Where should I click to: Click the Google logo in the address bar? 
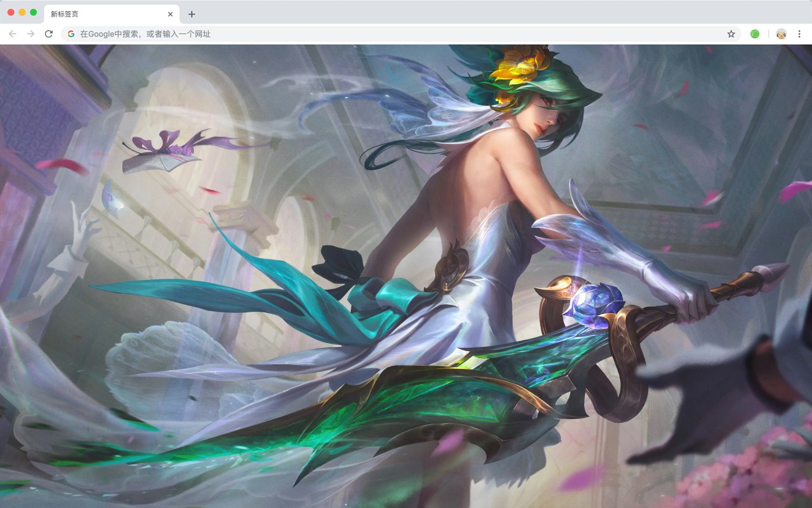tap(71, 34)
